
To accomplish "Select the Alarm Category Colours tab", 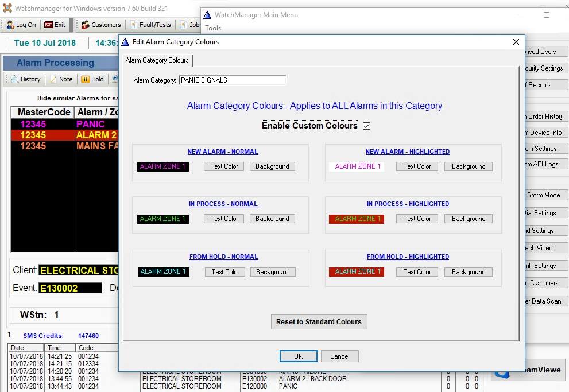I will tap(157, 60).
